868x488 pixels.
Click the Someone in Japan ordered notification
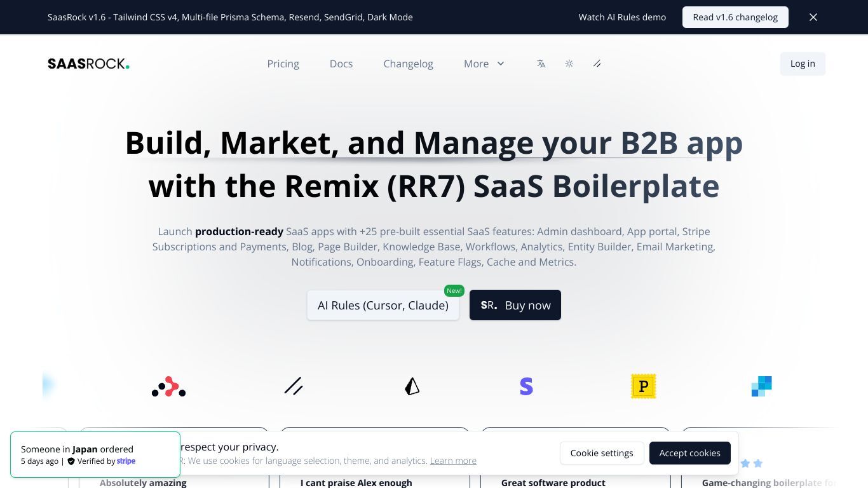point(95,455)
